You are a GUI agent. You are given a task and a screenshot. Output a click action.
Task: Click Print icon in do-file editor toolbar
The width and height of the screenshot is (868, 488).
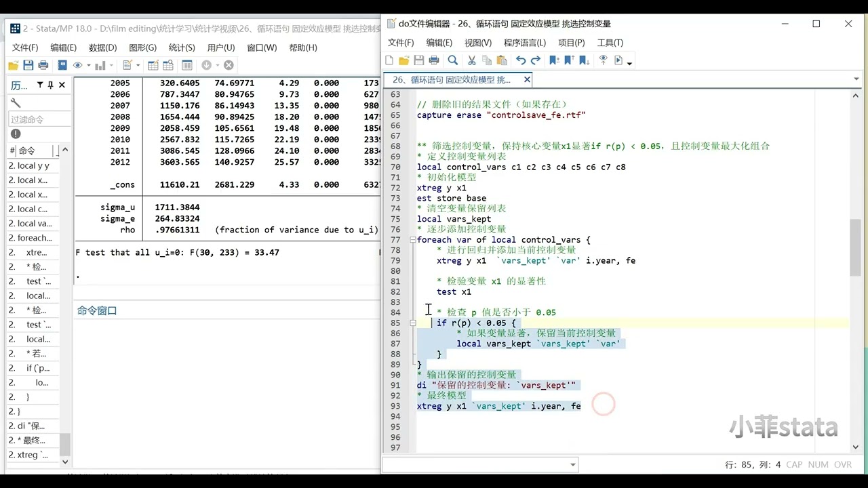[x=434, y=60]
